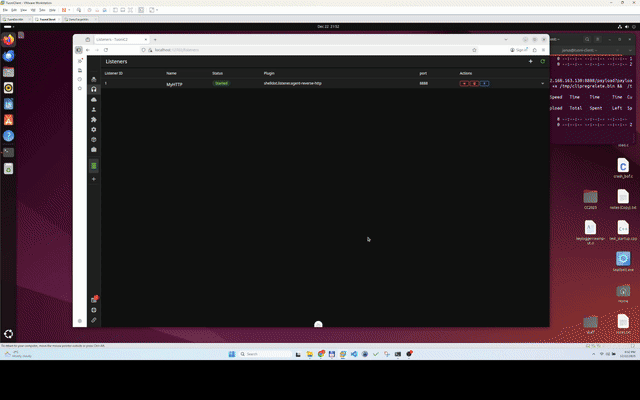Open Firefox extensions icon in toolbar
This screenshot has width=640, height=400.
coord(535,50)
